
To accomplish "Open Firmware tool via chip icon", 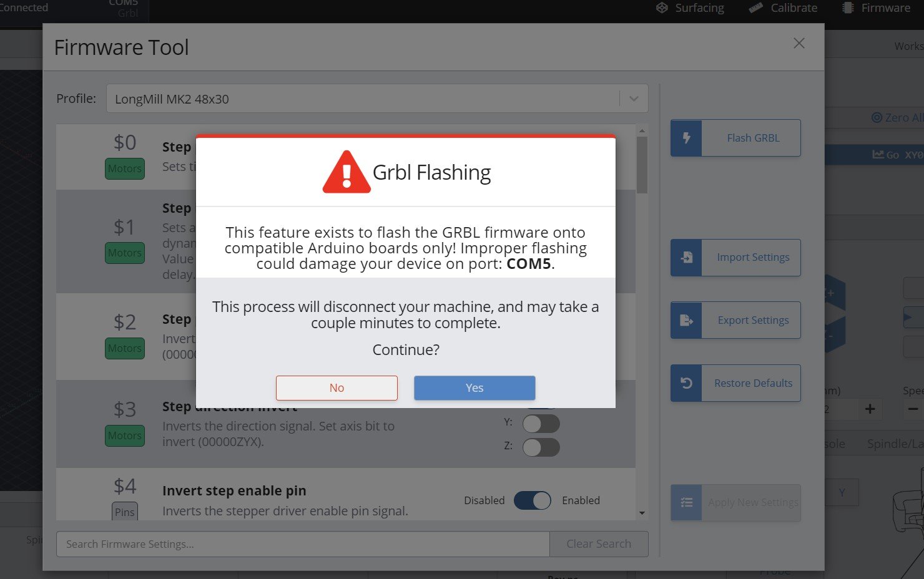I will click(x=848, y=8).
